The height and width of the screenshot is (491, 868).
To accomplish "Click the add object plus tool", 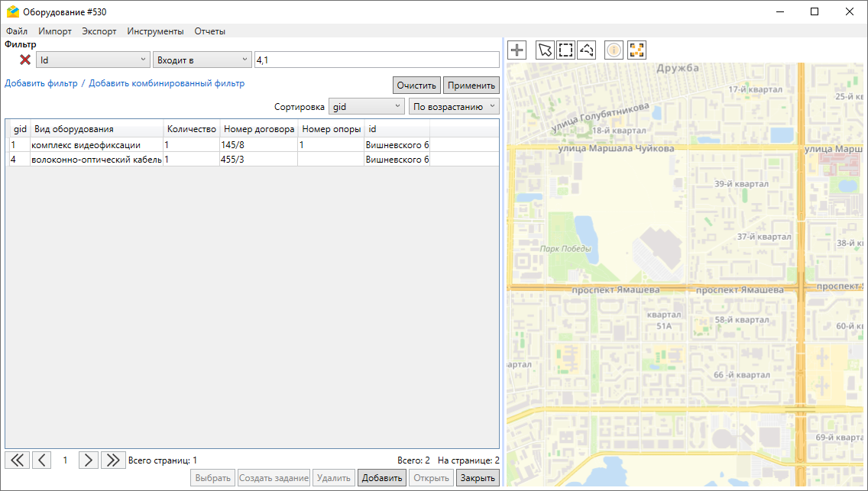I will (x=517, y=50).
